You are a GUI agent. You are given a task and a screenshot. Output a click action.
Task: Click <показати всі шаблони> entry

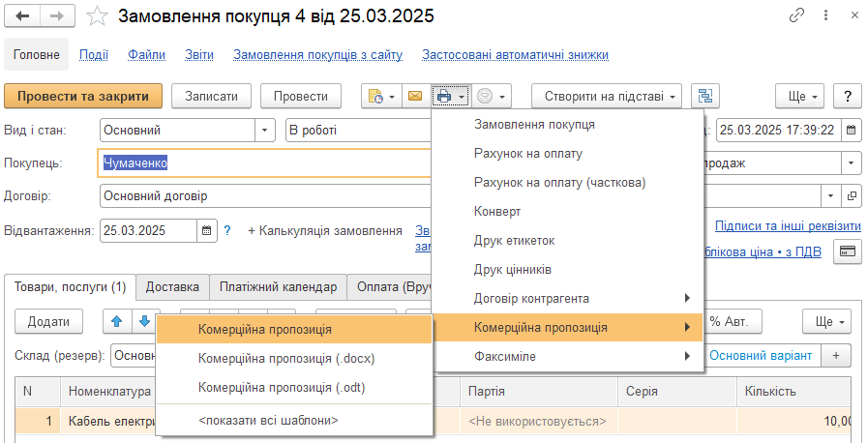[294, 421]
